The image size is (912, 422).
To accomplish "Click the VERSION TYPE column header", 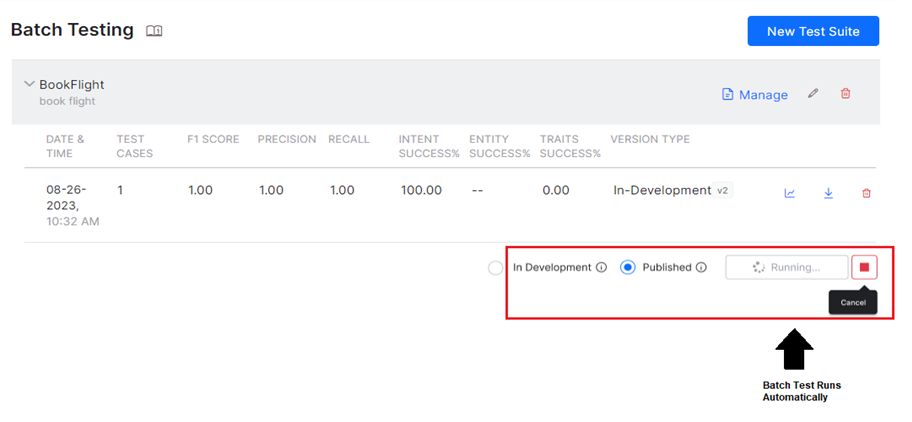I will 650,139.
